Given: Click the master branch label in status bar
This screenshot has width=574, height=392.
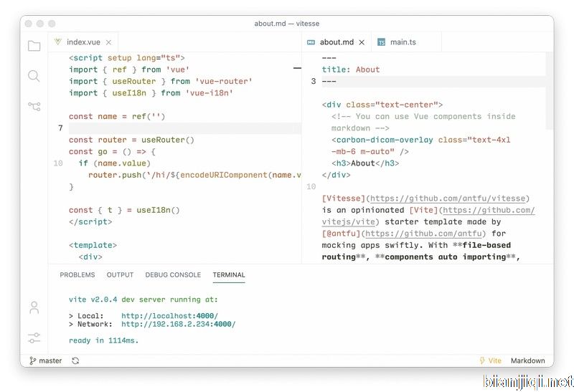Looking at the screenshot, I should click(50, 361).
